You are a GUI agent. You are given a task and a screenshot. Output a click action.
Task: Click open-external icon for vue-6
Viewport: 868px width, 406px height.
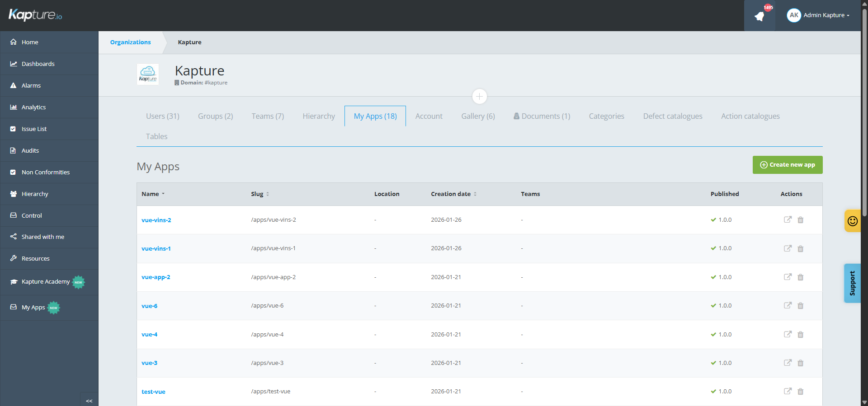(x=788, y=305)
